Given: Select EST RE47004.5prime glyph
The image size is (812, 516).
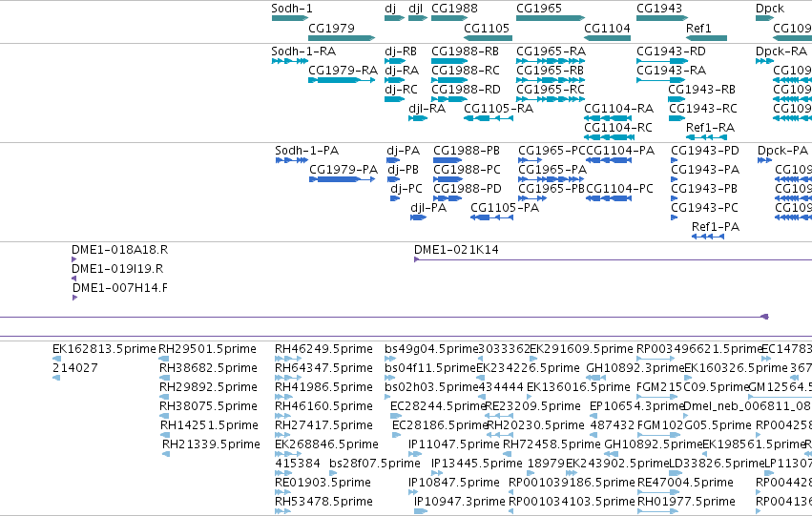Looking at the screenshot, I should (x=657, y=492).
